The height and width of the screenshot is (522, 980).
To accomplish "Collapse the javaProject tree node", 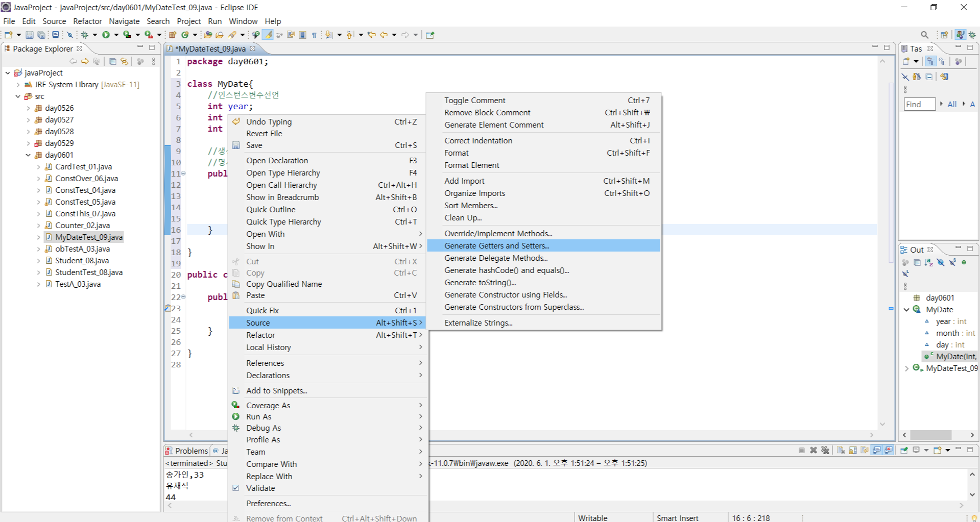I will 8,73.
